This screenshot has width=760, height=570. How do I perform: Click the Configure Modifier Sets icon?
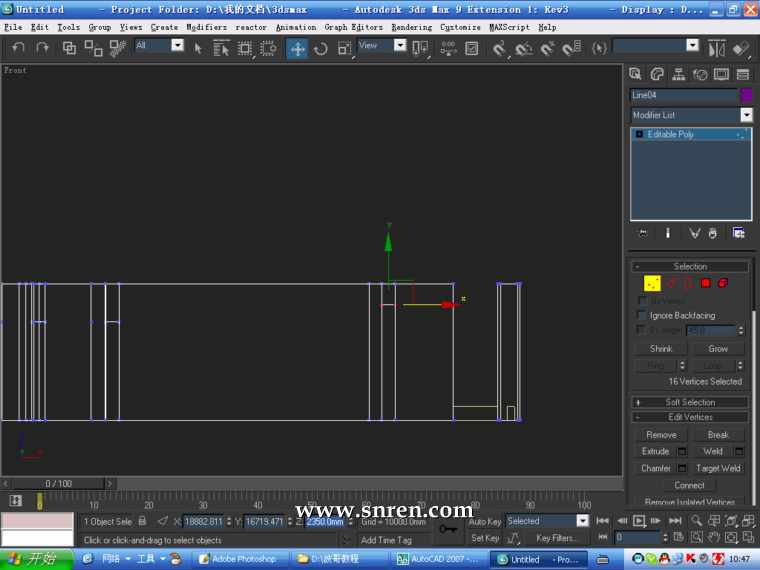(738, 233)
